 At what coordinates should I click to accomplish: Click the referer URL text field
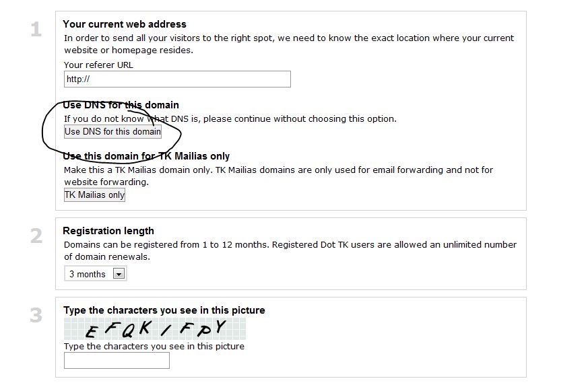(177, 79)
